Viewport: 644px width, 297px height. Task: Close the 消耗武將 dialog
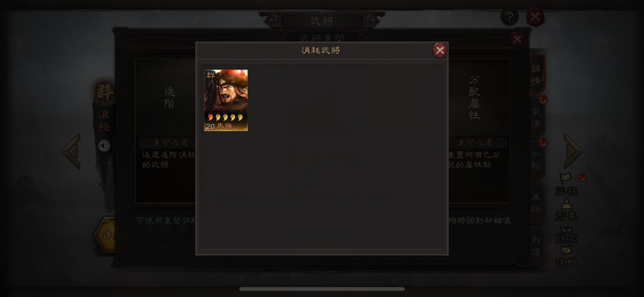coord(440,50)
